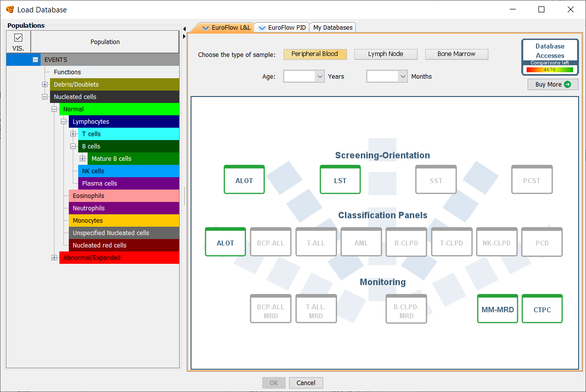Click the Buy More button
Screen dimensions: 586x392
[x=553, y=85]
